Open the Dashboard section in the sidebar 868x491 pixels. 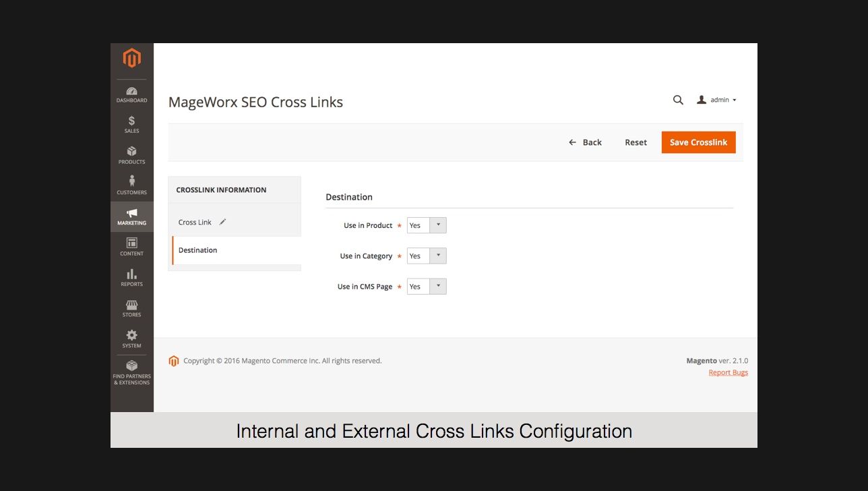131,94
